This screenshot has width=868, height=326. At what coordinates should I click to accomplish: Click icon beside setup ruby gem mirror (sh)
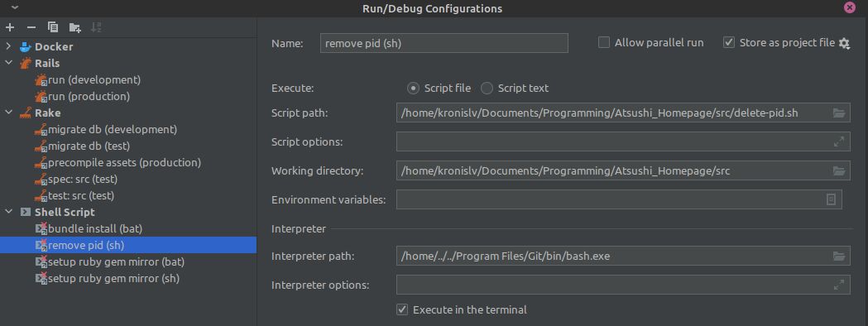(41, 278)
